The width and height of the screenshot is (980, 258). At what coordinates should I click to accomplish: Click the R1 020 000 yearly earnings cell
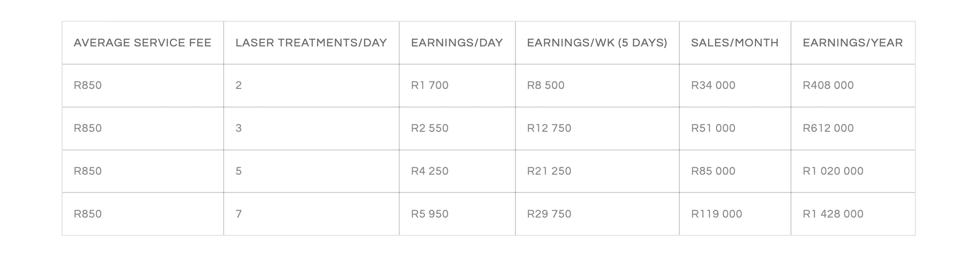point(833,171)
